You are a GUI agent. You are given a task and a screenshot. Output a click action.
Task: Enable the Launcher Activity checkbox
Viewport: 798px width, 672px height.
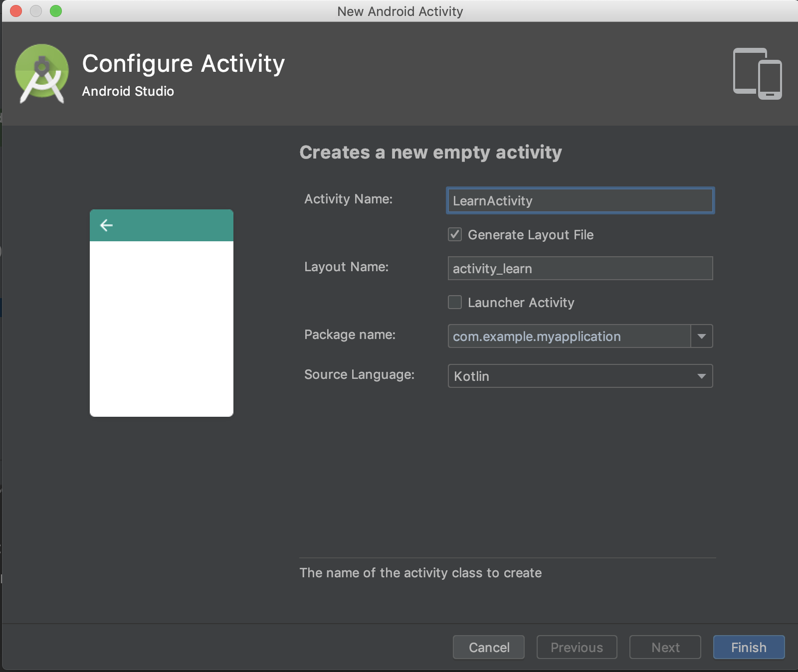[455, 302]
